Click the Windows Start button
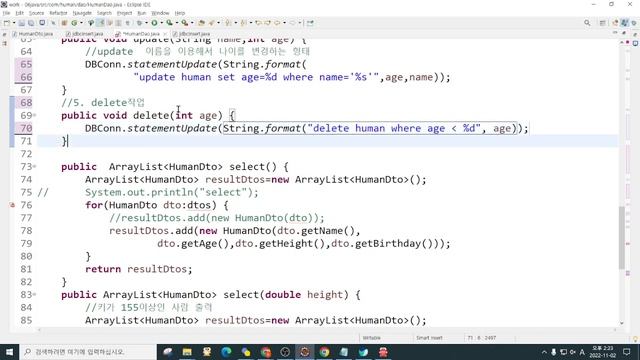 [9, 352]
